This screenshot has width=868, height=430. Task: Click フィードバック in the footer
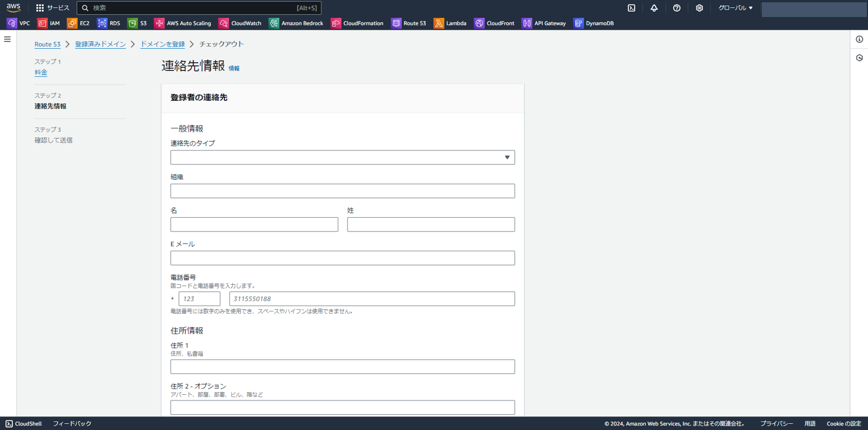coord(72,424)
